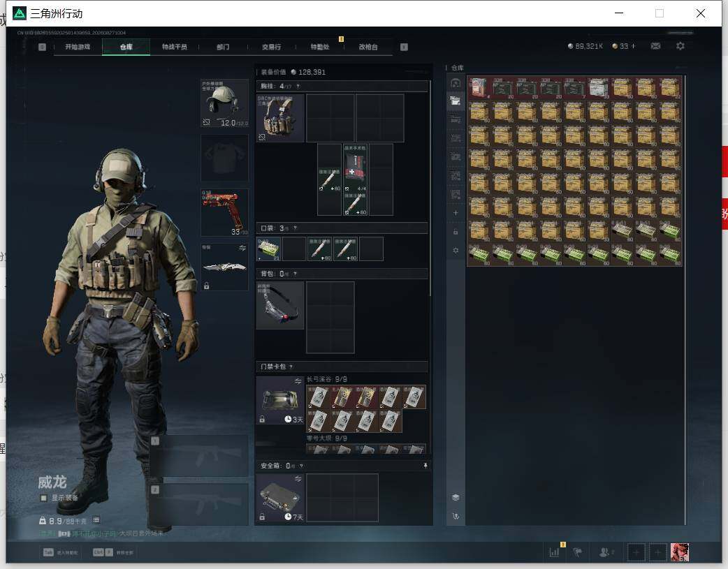Screen dimensions: 728x569
Task: Click the second squad invite plus slot
Action: [x=657, y=552]
